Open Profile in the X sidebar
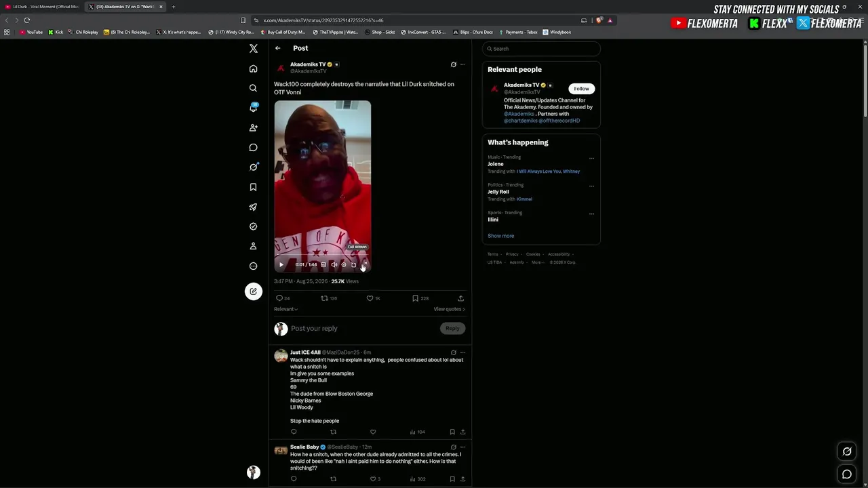Image resolution: width=868 pixels, height=488 pixels. pos(253,246)
